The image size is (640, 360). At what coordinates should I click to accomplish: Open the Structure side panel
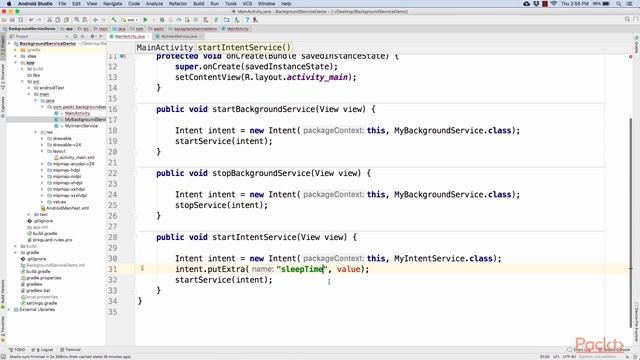pos(3,77)
